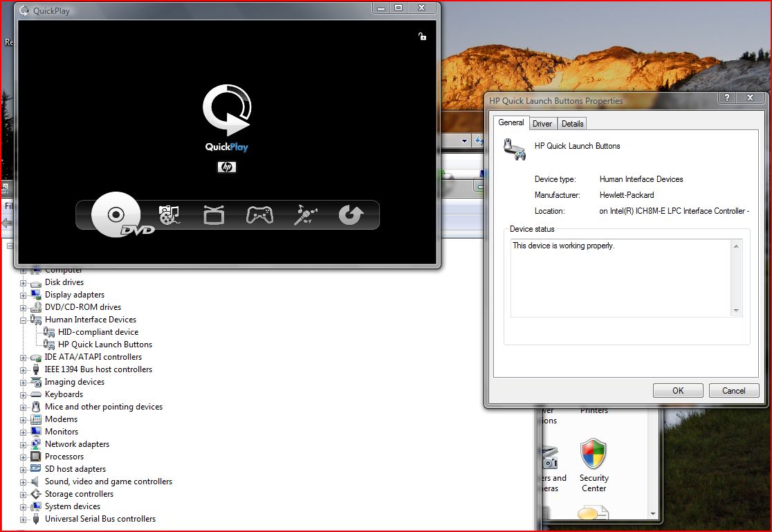Collapse the Human Interface Devices node

[23, 320]
